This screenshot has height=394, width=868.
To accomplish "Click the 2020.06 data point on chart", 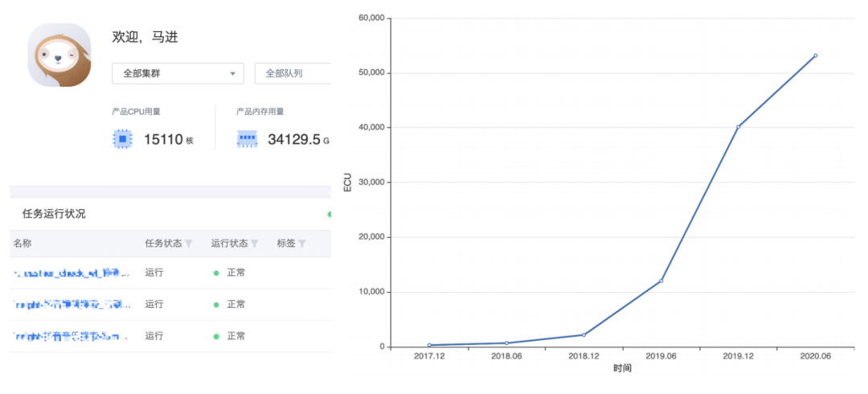I will (x=815, y=55).
